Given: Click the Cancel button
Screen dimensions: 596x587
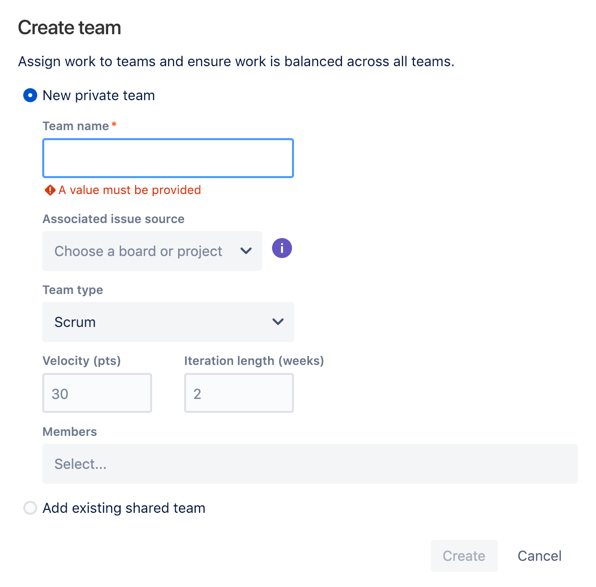Looking at the screenshot, I should 539,555.
